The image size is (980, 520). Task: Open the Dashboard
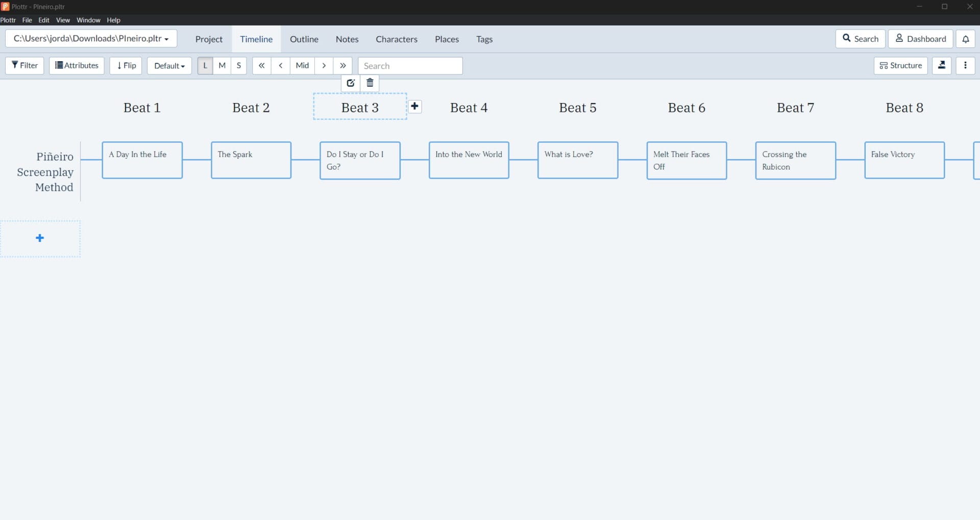tap(920, 38)
